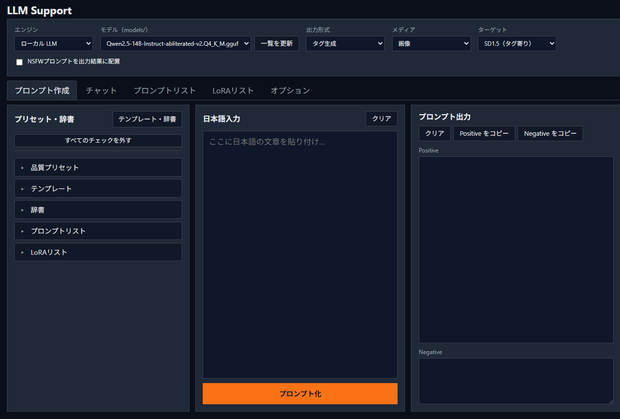Click inside the Negative output box
This screenshot has height=419, width=620.
516,381
